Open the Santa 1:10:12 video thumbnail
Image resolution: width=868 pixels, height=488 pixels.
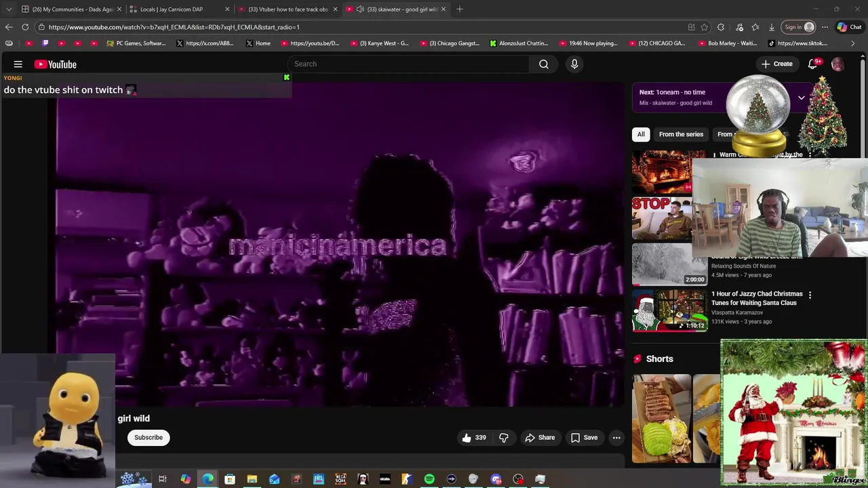(669, 310)
